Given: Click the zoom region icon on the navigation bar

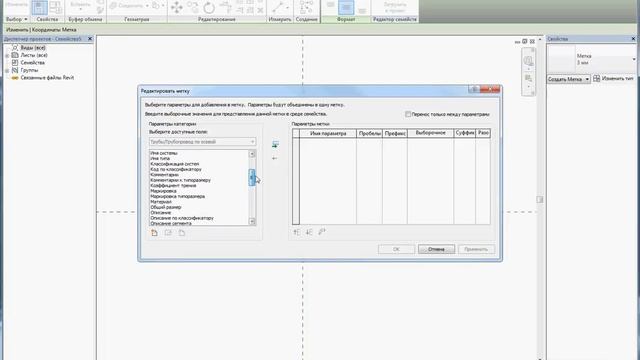Looking at the screenshot, I should tap(528, 78).
